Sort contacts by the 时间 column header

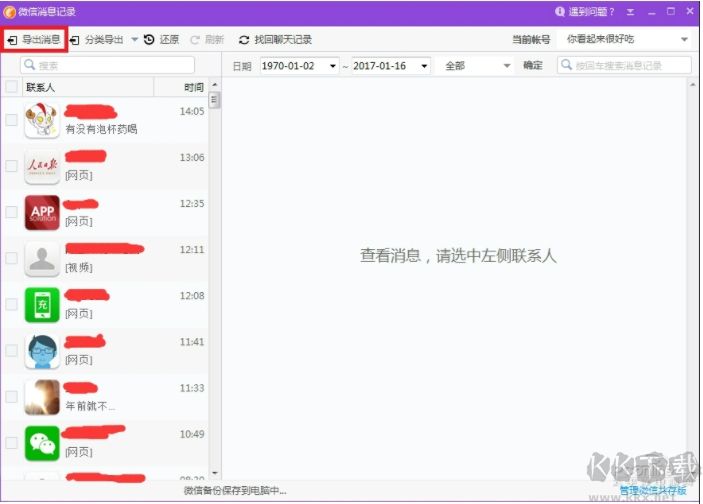[194, 87]
